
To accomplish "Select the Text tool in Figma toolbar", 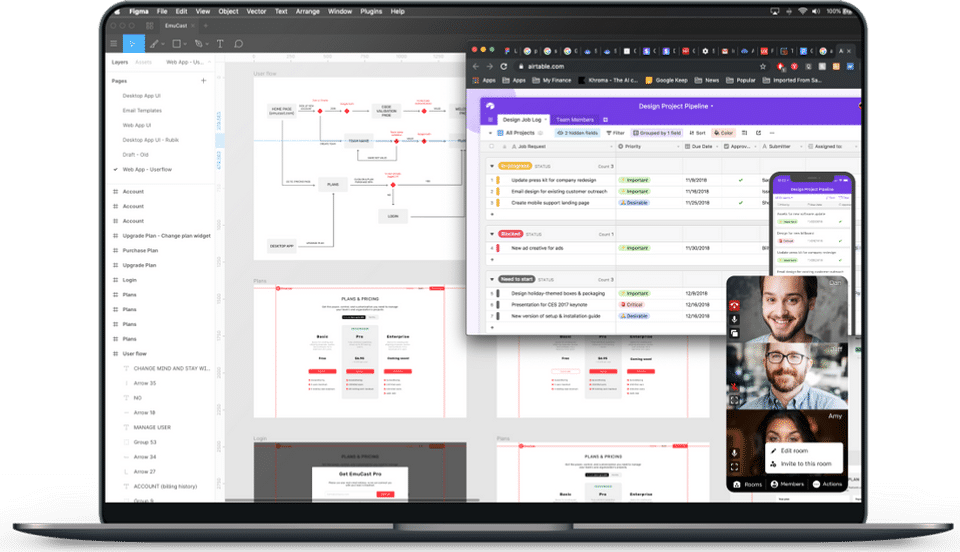I will pyautogui.click(x=220, y=44).
